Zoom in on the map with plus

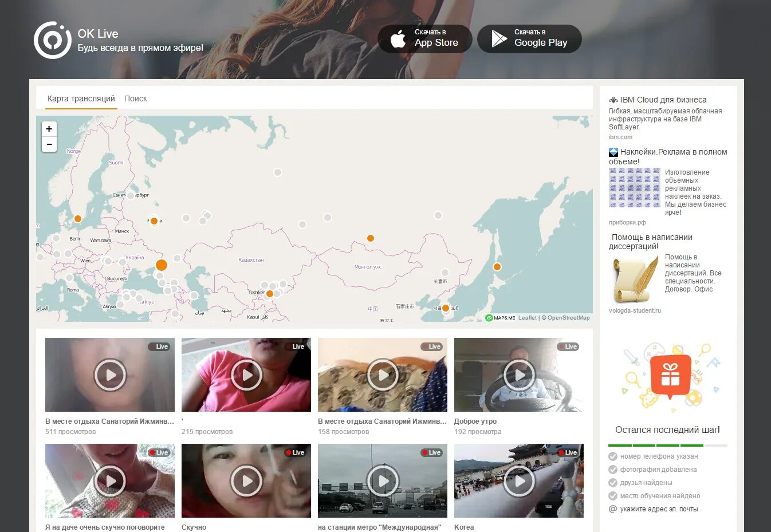click(x=49, y=129)
